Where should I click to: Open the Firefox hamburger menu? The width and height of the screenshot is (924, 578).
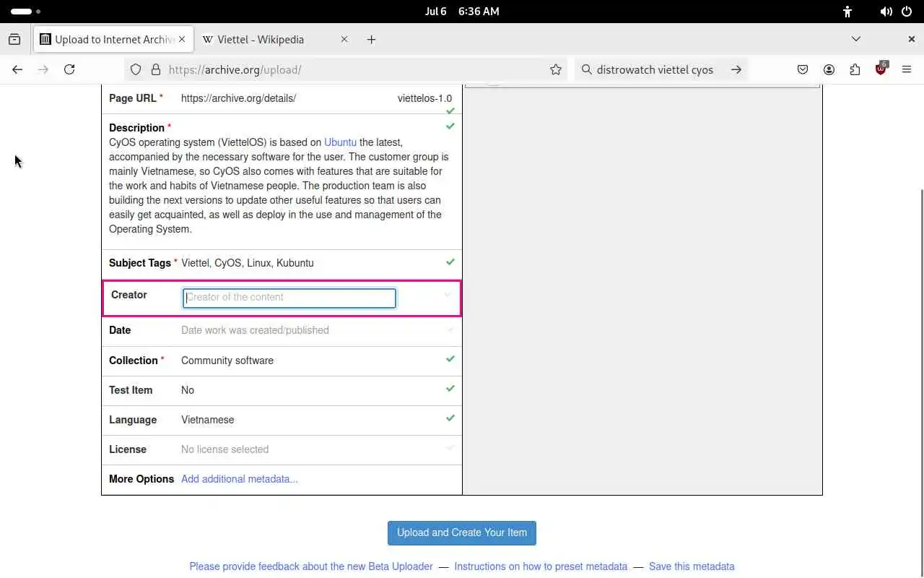tap(907, 69)
